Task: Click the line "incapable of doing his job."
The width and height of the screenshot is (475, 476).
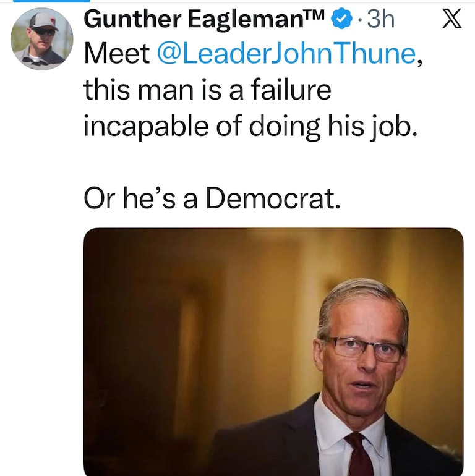Action: pyautogui.click(x=247, y=126)
